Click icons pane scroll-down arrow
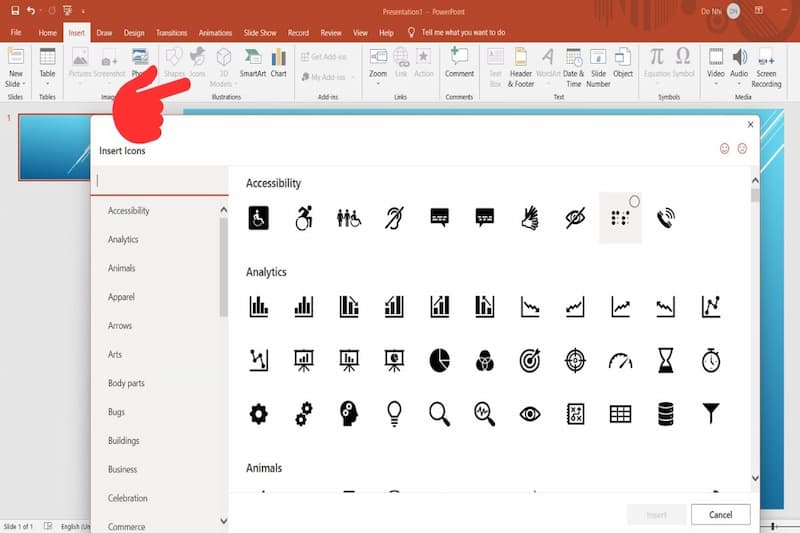Viewport: 800px width, 533px height. click(x=755, y=478)
